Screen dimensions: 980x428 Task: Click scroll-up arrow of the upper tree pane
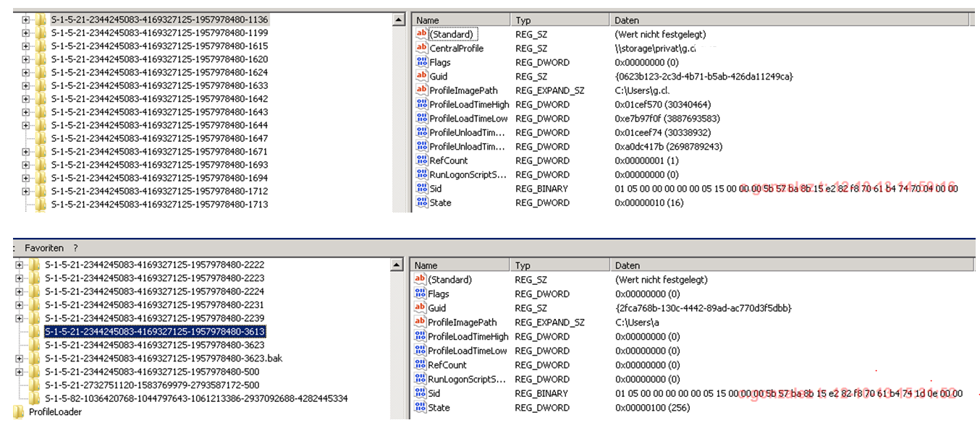399,20
